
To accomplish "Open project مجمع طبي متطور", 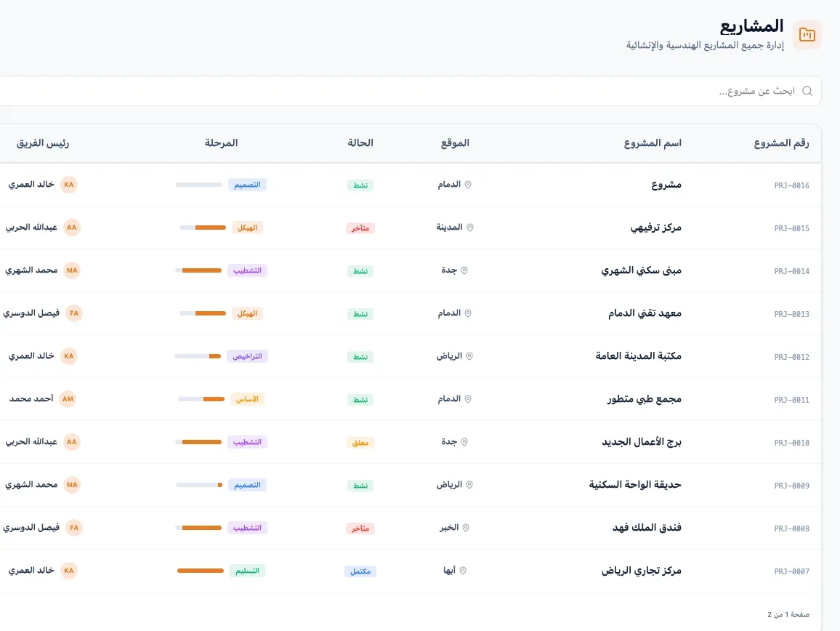I will tap(644, 399).
